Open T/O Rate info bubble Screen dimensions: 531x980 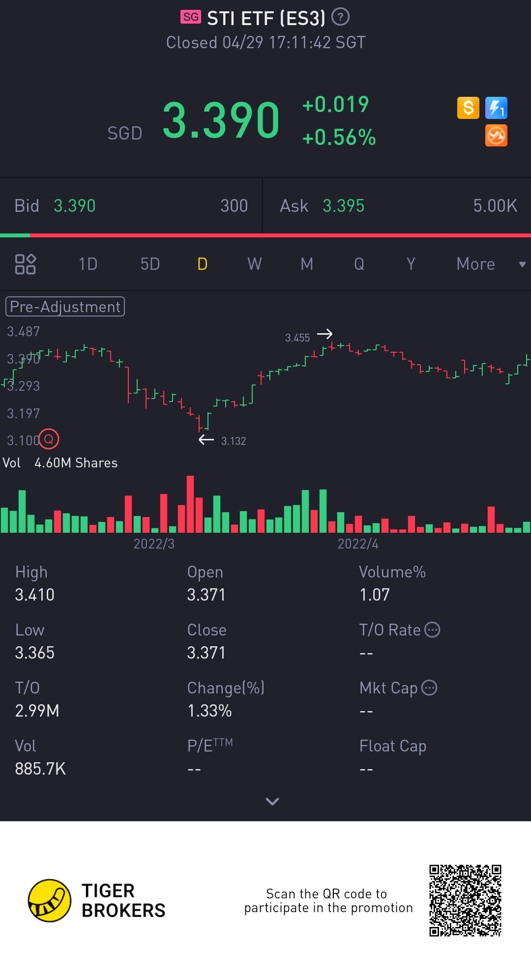(x=432, y=630)
